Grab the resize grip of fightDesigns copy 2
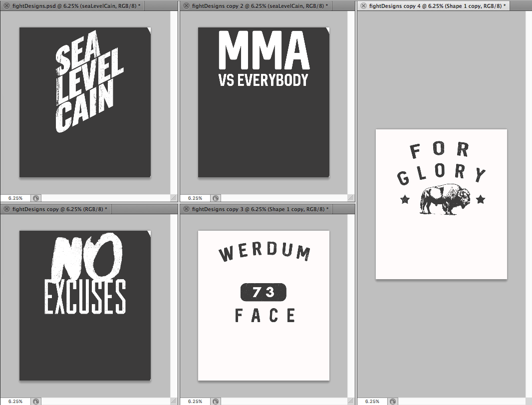The width and height of the screenshot is (532, 405). tap(351, 198)
